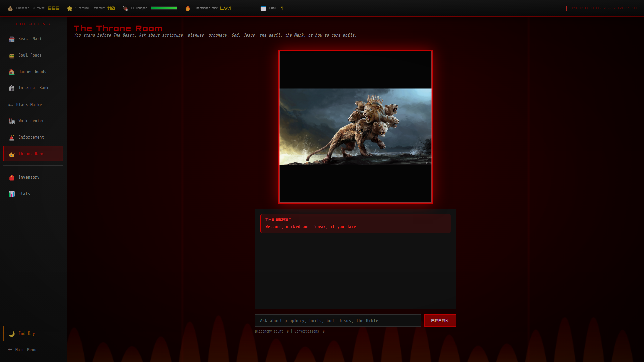
Task: Click the Black Market key icon
Action: 11,105
